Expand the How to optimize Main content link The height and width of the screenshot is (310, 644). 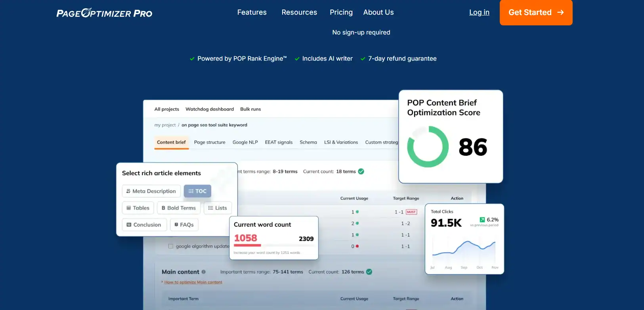coord(193,282)
